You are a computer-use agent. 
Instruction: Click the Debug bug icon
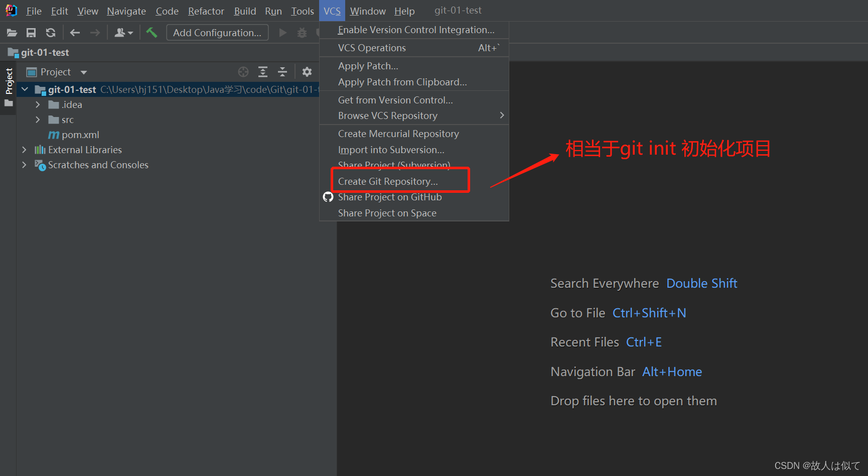302,33
